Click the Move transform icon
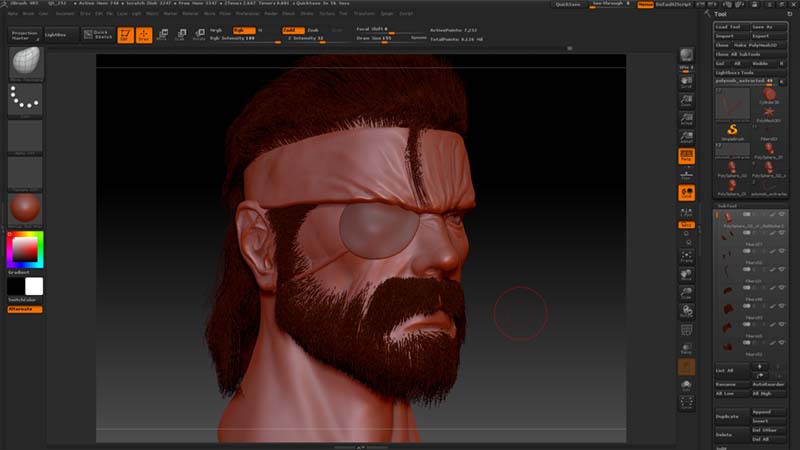This screenshot has width=800, height=450. [x=162, y=35]
